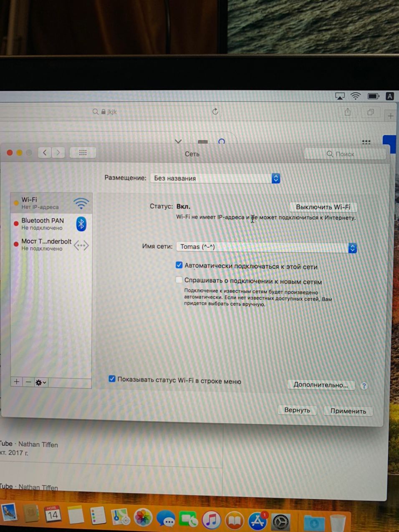Open the Trash in the Dock
The image size is (399, 532).
(338, 523)
